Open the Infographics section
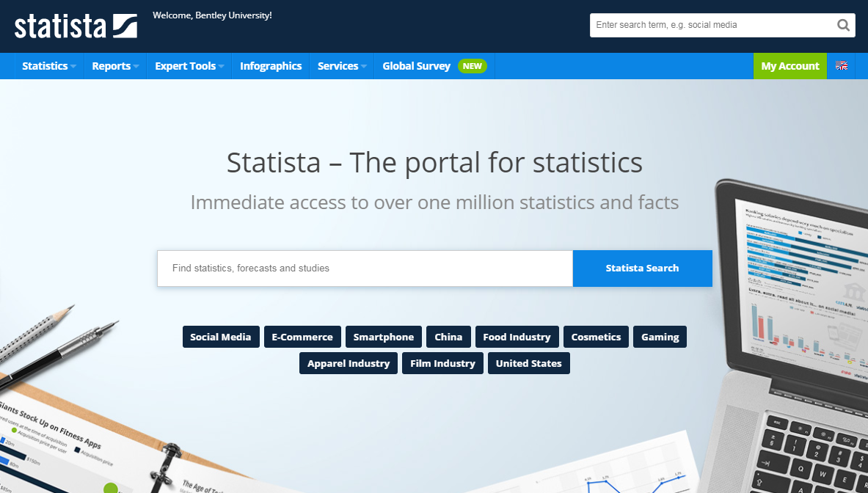868x493 pixels. coord(271,66)
